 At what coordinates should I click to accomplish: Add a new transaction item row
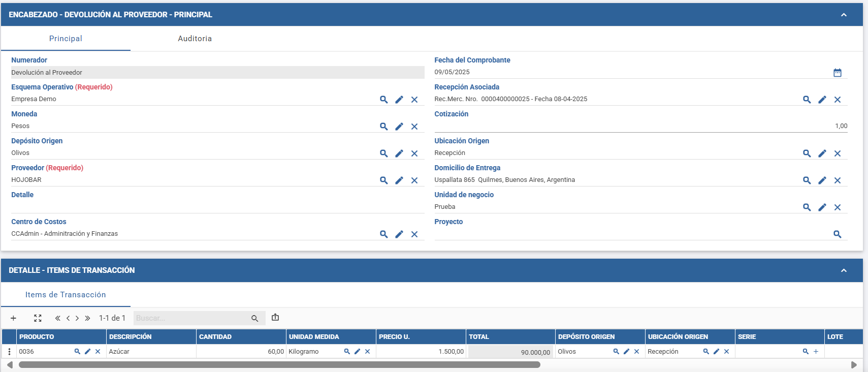(14, 318)
